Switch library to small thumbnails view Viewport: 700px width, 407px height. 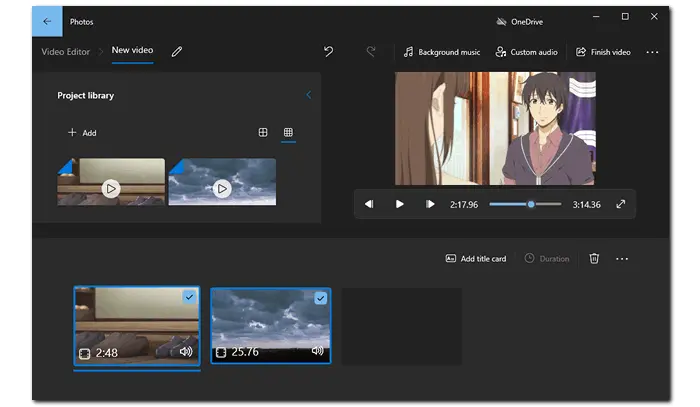pos(288,132)
